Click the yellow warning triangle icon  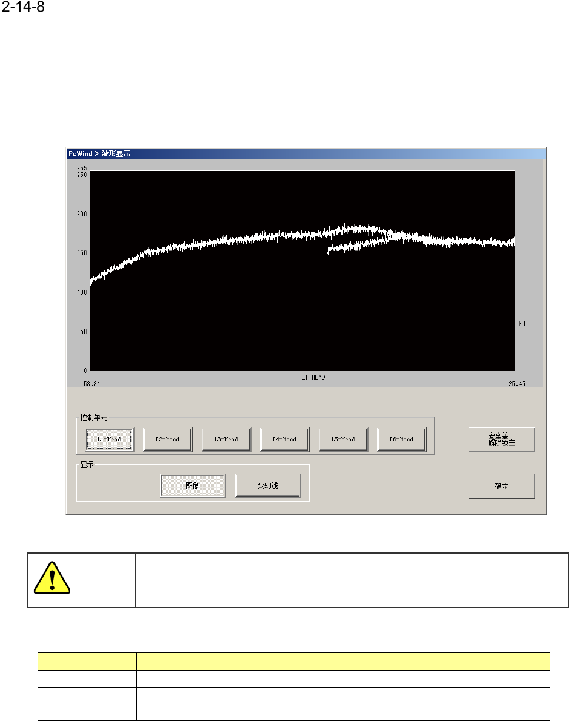(x=52, y=577)
